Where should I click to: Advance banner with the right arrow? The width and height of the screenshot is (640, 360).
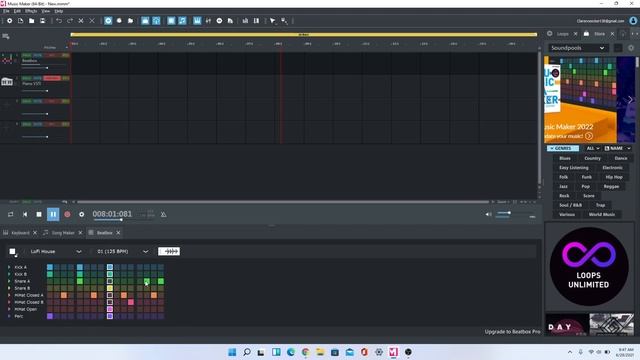point(630,99)
